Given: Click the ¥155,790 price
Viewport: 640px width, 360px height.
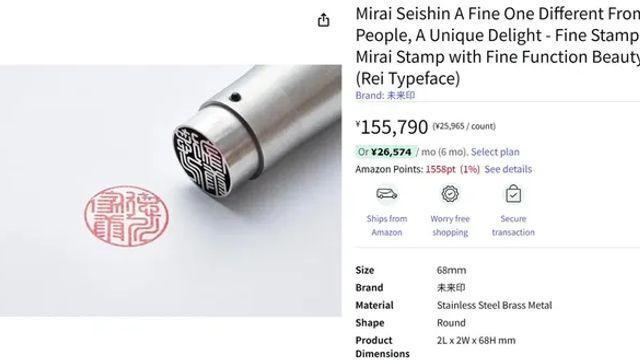Looking at the screenshot, I should point(392,127).
